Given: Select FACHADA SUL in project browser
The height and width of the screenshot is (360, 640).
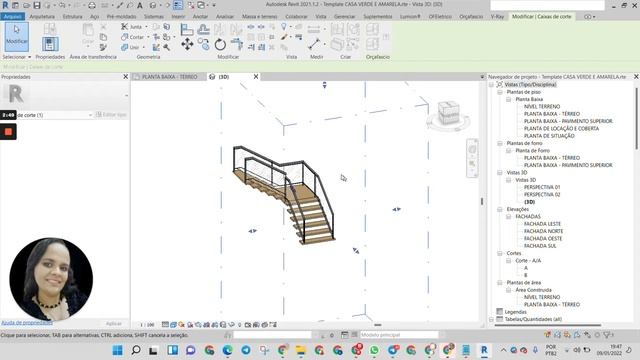Looking at the screenshot, I should (540, 246).
